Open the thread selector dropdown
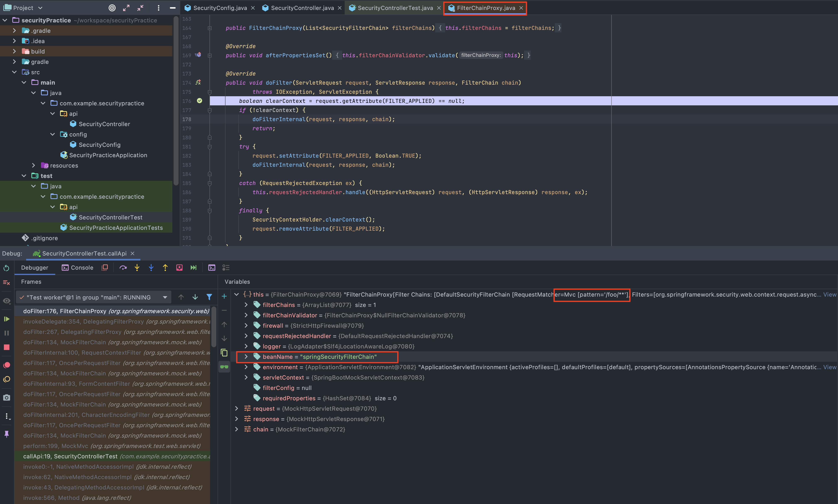The height and width of the screenshot is (504, 838). click(x=165, y=297)
